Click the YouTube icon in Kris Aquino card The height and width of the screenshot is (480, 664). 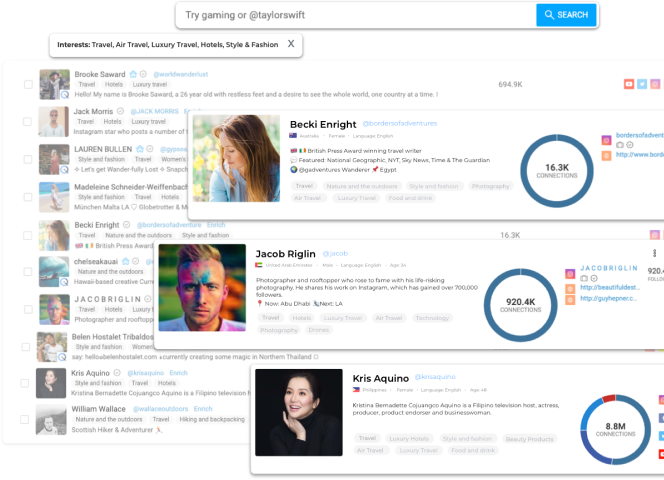pos(661,454)
